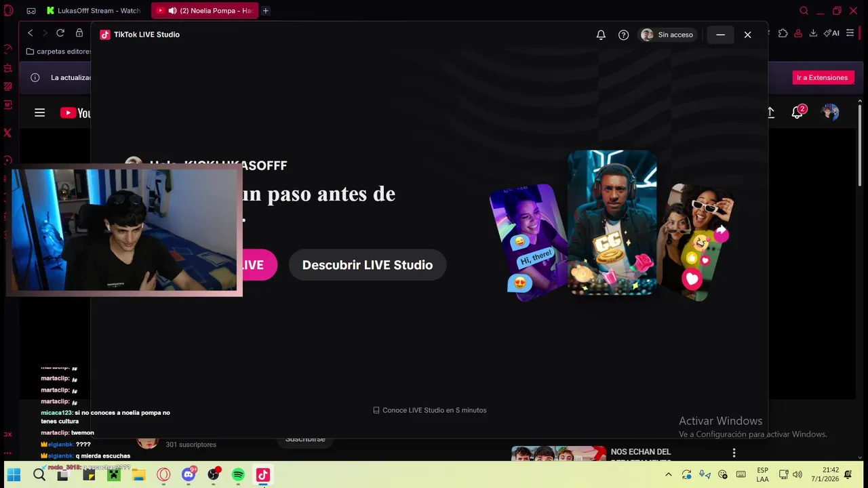The image size is (868, 488).
Task: Open a new browser tab with plus
Action: point(266,11)
